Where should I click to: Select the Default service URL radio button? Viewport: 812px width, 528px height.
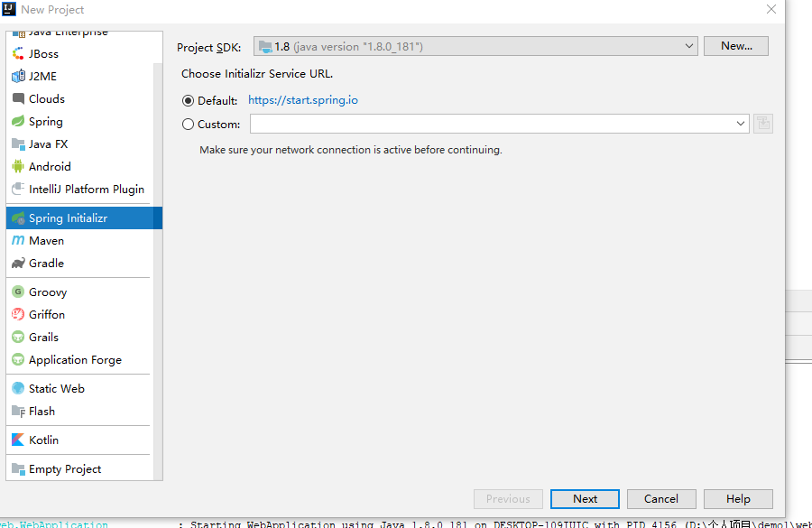click(x=188, y=100)
